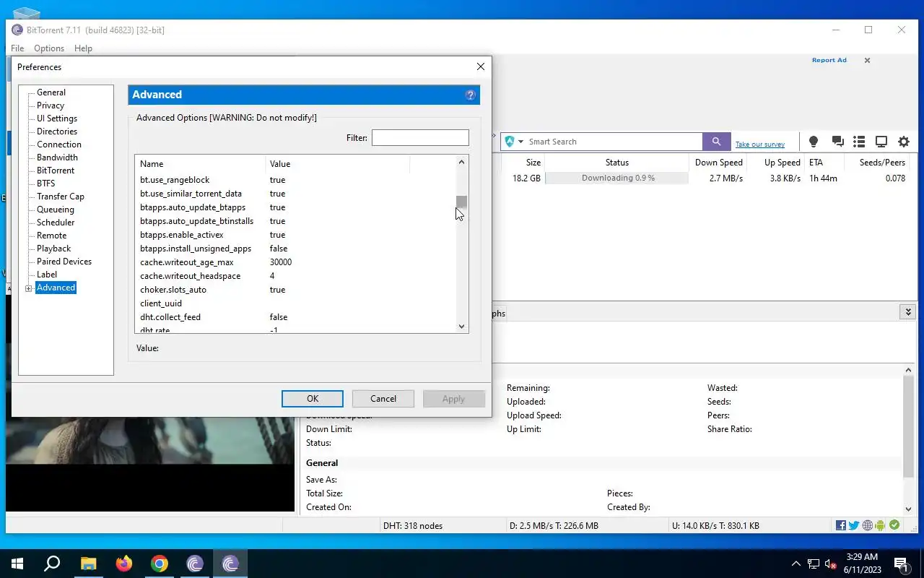This screenshot has height=578, width=924.
Task: Open the Help menu
Action: coord(83,48)
